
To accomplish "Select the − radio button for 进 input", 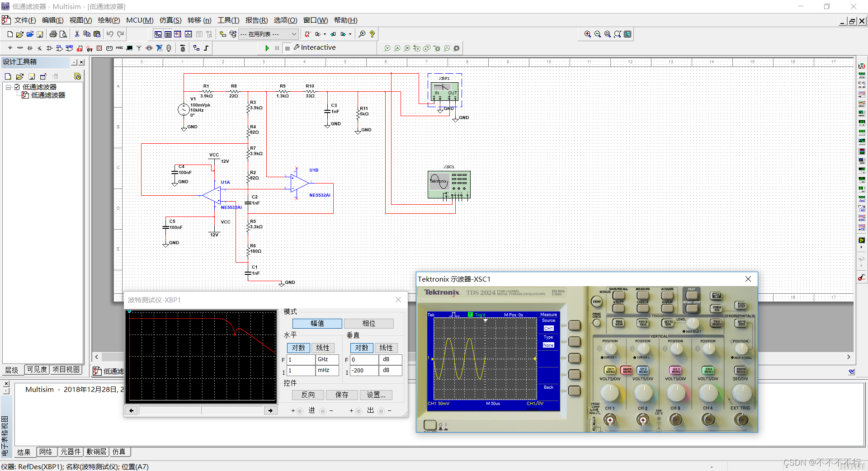I will (x=322, y=411).
